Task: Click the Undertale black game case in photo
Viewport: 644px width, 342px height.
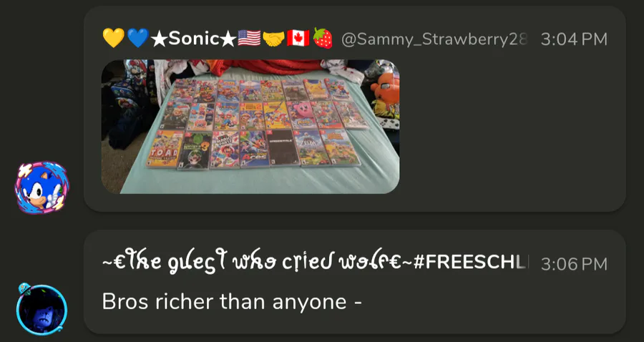Action: [x=283, y=147]
